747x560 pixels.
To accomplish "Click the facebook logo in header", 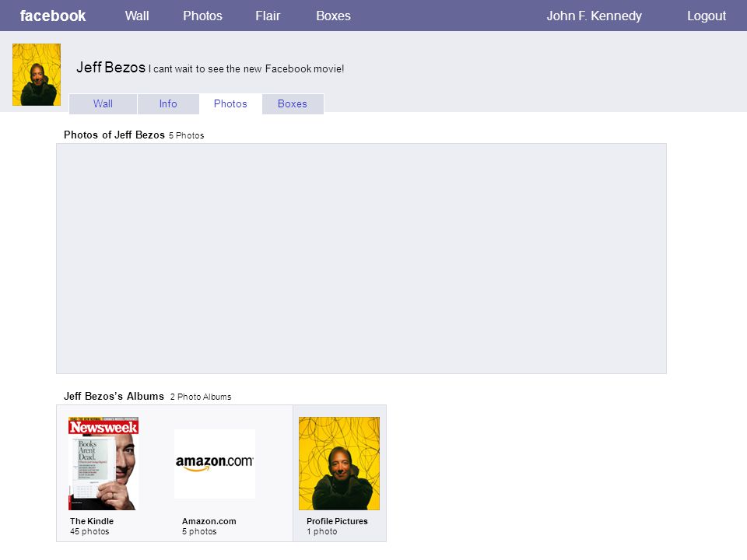I will 53,16.
